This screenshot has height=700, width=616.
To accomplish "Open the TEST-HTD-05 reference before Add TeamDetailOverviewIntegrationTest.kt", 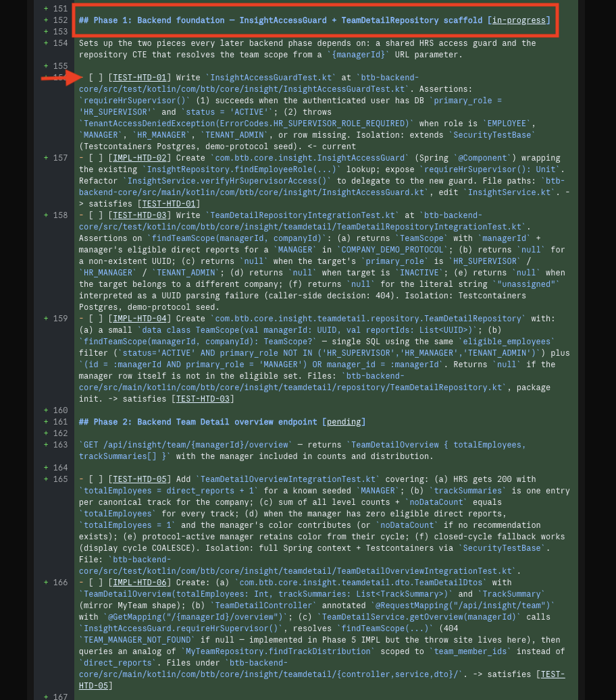I will [x=139, y=479].
